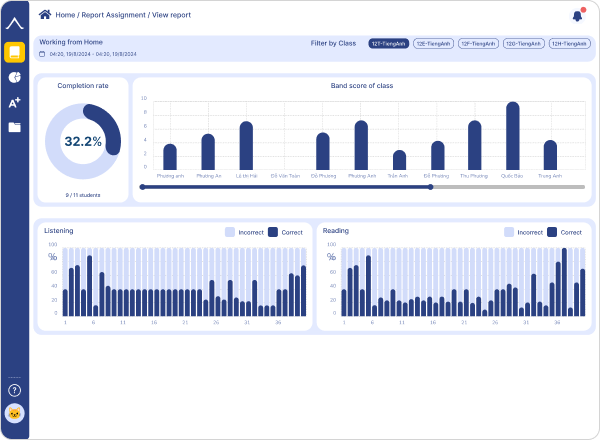Click the Home breadcrumb link
The image size is (600, 440).
coord(65,15)
